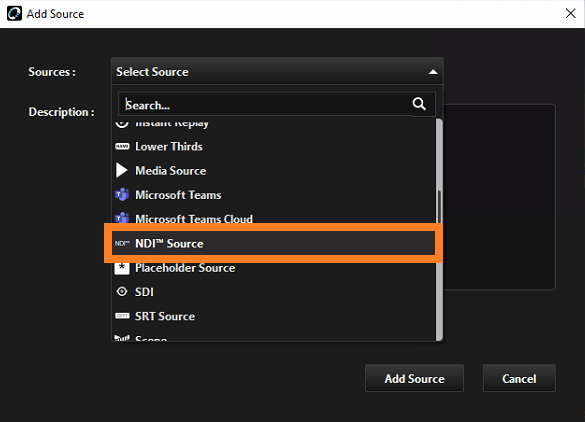This screenshot has height=422, width=585.
Task: Collapse the Select Source dropdown arrow
Action: [433, 72]
